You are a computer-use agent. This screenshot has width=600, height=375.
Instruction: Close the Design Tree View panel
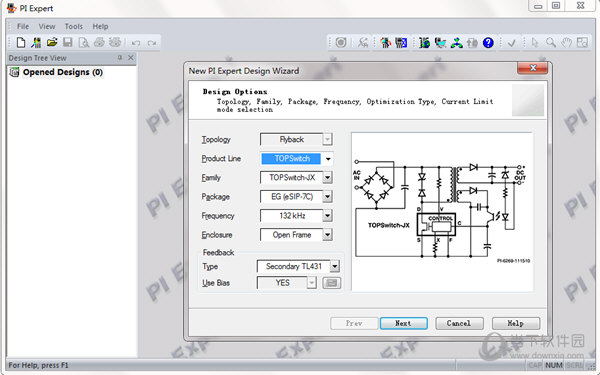131,57
